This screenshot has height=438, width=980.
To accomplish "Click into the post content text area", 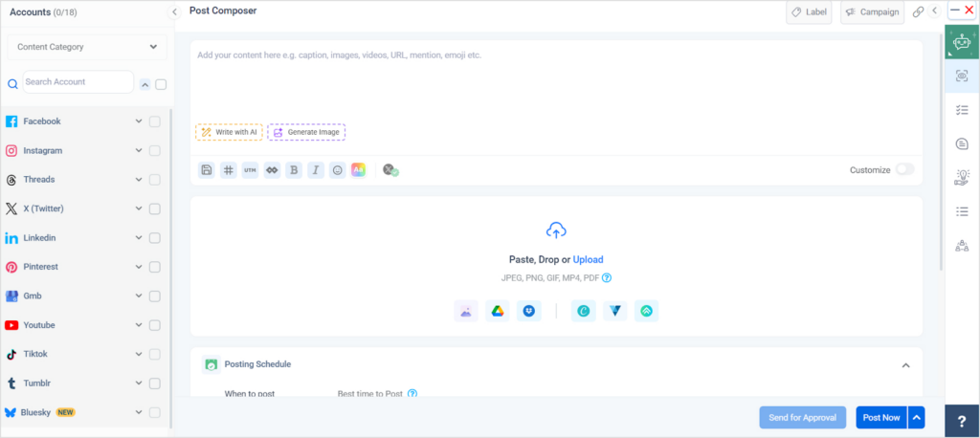I will pos(556,84).
